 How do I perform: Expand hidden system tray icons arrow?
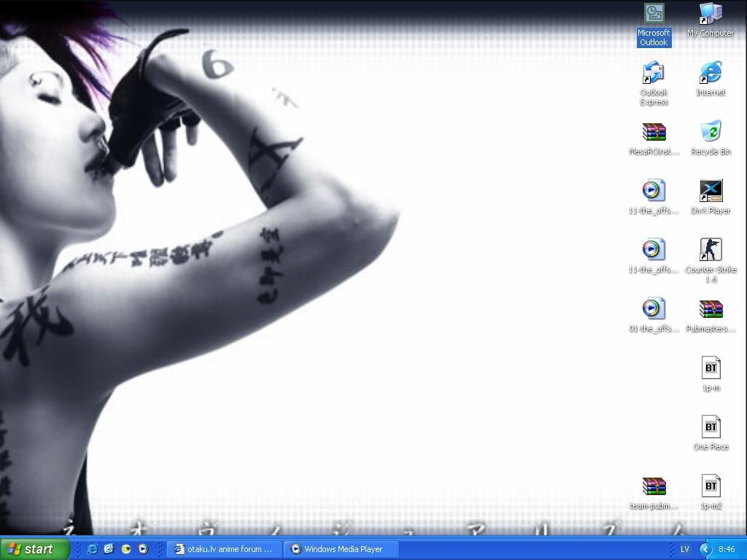pos(705,549)
